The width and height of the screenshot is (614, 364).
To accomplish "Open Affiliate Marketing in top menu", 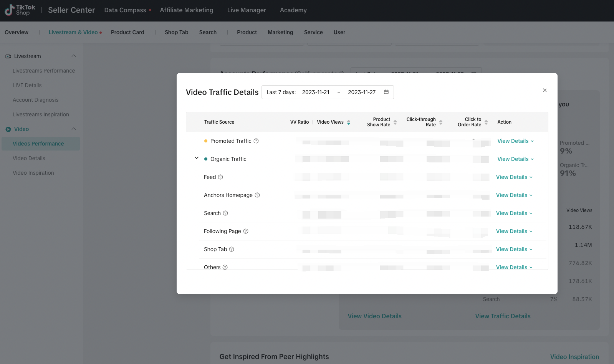I will [x=187, y=10].
